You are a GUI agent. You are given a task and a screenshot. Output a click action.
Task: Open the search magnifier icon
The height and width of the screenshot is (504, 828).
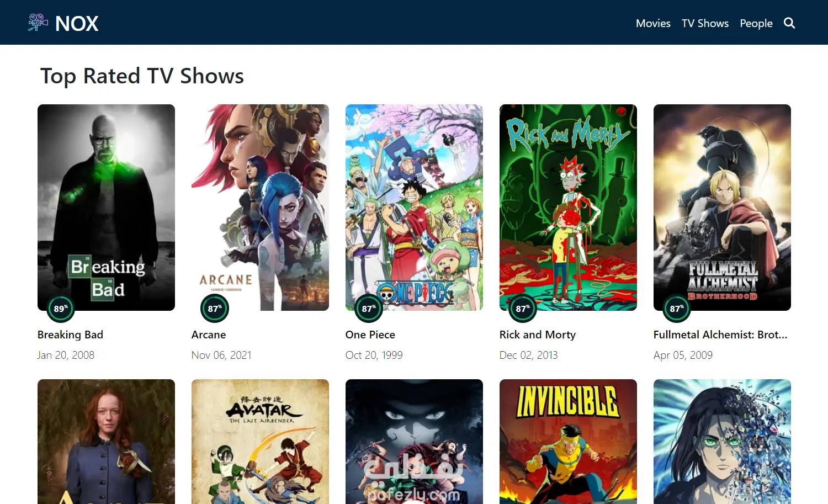tap(789, 23)
